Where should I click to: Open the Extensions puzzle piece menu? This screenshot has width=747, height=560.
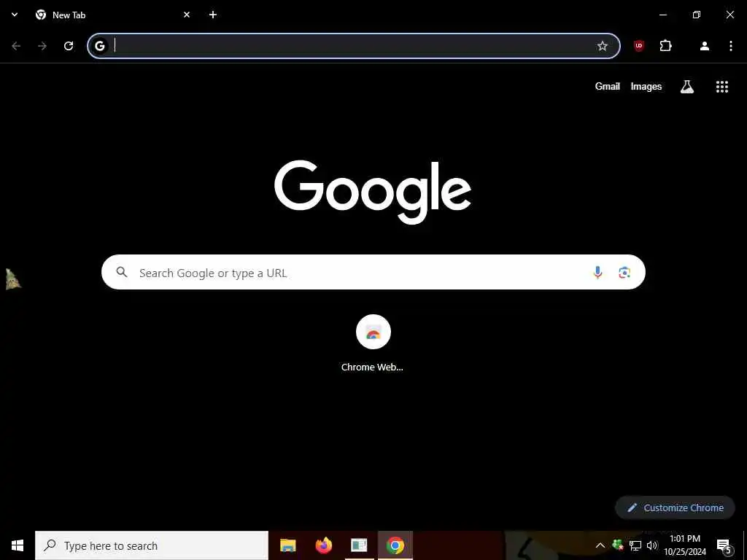click(665, 46)
